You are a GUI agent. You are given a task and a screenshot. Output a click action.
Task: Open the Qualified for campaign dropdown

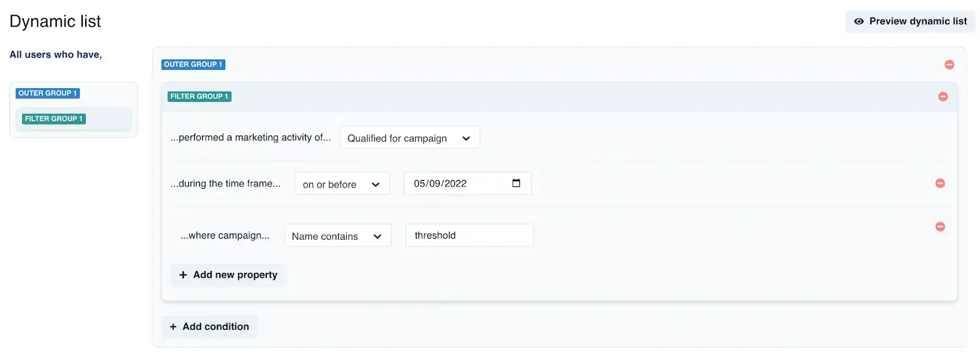coord(410,137)
